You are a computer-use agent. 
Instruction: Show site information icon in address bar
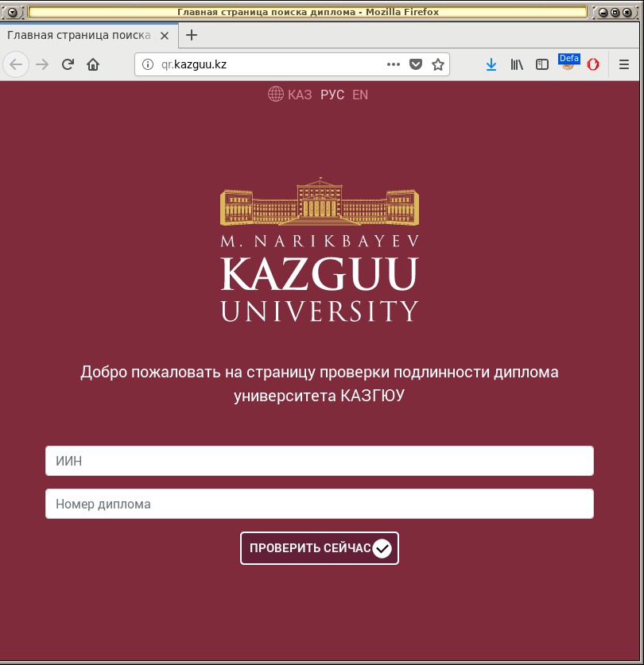147,64
